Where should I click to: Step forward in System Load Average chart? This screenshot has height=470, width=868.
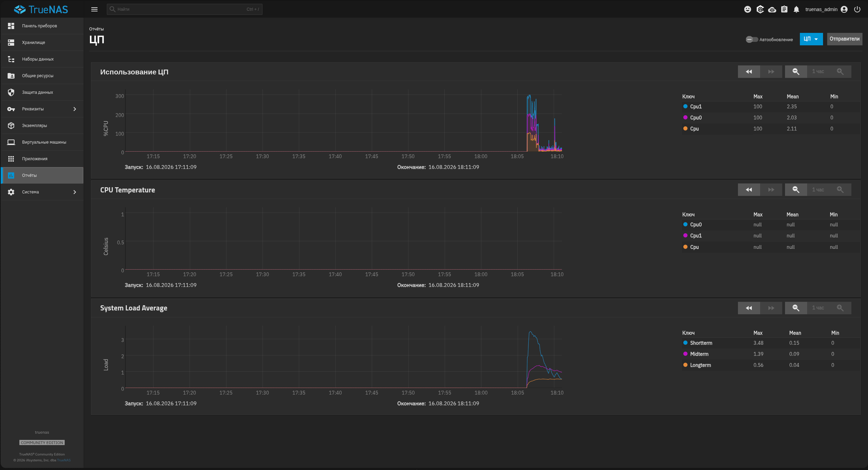click(x=771, y=308)
